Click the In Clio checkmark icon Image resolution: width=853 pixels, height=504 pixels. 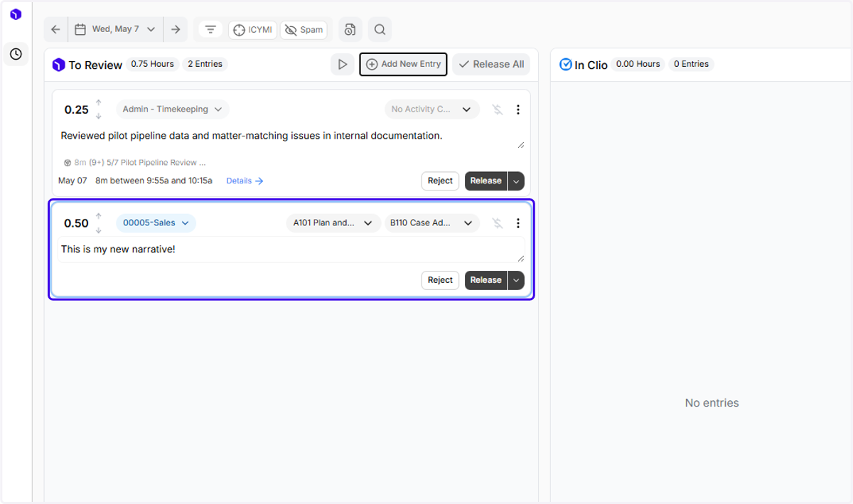pos(566,65)
